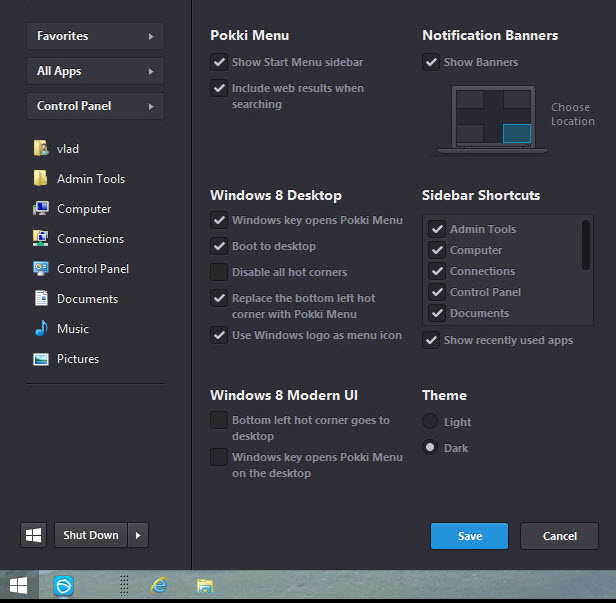Toggle Include web results when searching
This screenshot has height=603, width=616.
[x=219, y=88]
